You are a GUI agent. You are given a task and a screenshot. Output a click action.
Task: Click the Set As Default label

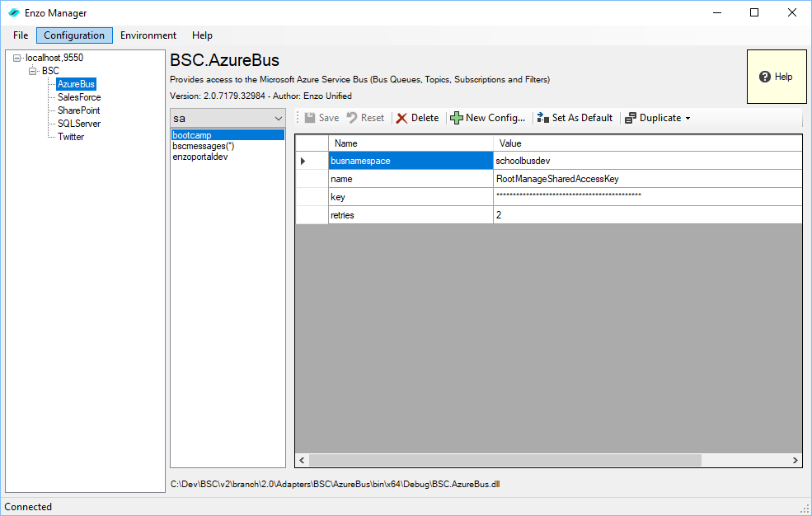582,118
